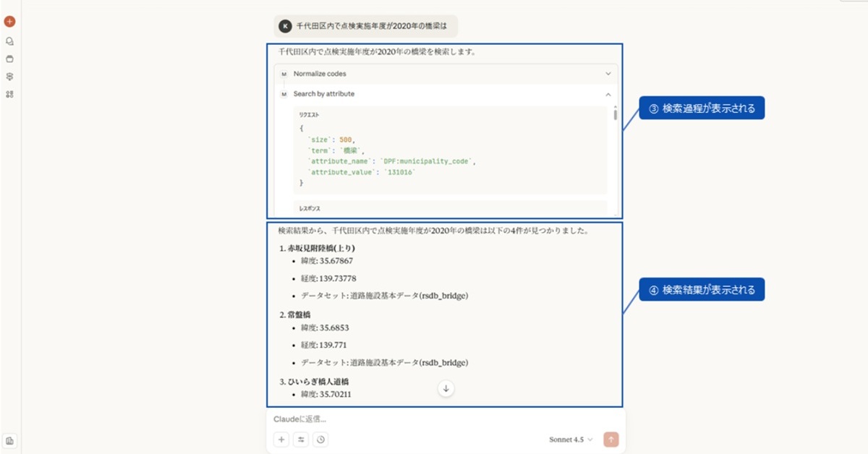Viewport: 868px width, 454px height.
Task: Click the `term`: `橋梁` JSON line
Action: tap(336, 150)
